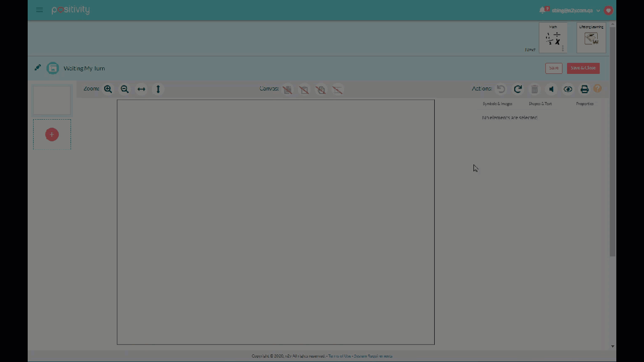This screenshot has width=644, height=362.
Task: Click the speaker audio icon
Action: pos(551,89)
